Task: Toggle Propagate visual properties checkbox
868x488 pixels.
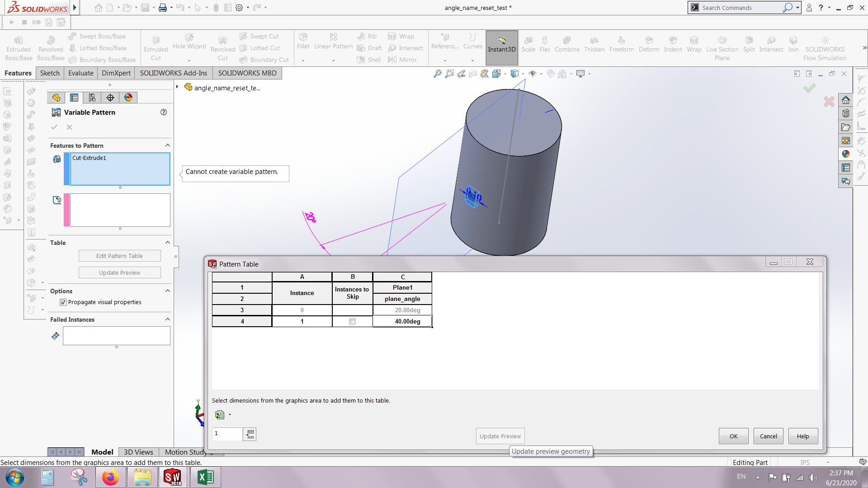Action: click(64, 302)
